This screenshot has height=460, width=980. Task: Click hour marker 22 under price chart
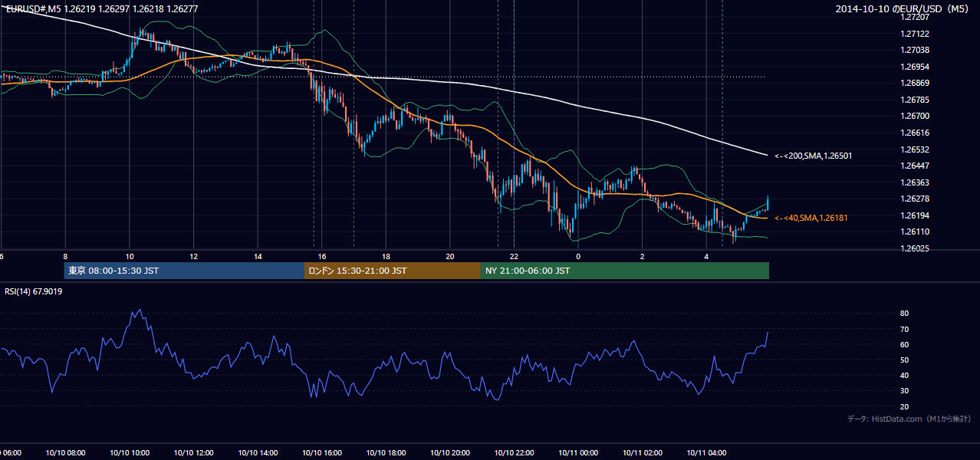(514, 256)
